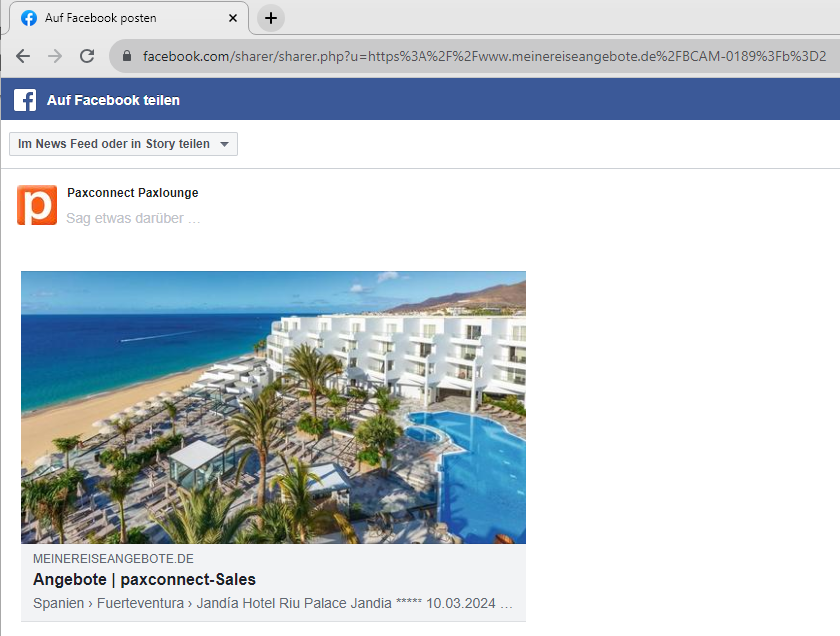Click the Facebook favicon in tab
This screenshot has width=840, height=636.
(x=29, y=18)
